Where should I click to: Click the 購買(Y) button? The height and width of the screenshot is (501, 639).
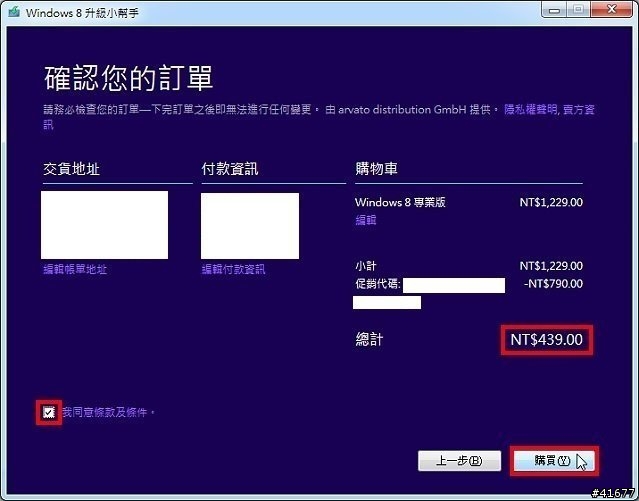point(554,461)
